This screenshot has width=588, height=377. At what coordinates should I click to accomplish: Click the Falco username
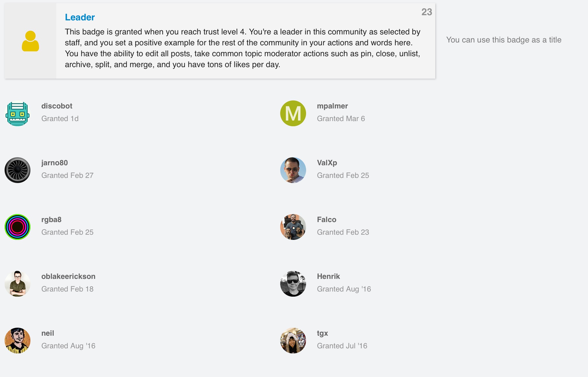point(326,219)
